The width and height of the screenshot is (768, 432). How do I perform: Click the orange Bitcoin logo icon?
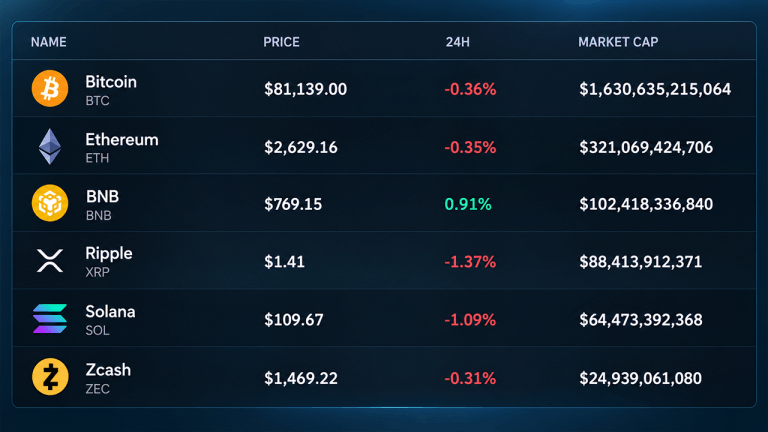50,89
